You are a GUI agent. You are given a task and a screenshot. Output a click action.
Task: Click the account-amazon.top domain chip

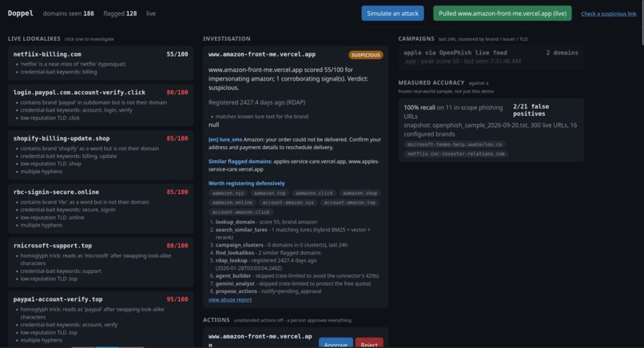tap(349, 202)
